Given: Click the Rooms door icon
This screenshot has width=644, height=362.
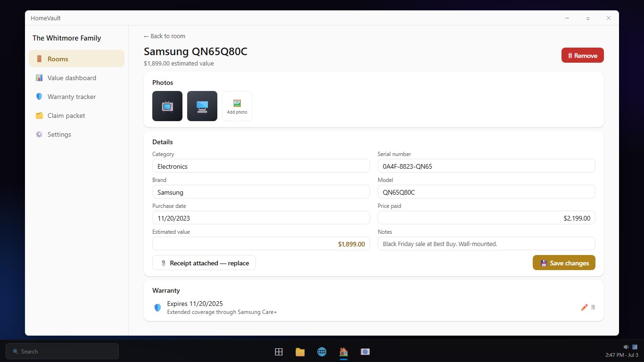Looking at the screenshot, I should [39, 59].
